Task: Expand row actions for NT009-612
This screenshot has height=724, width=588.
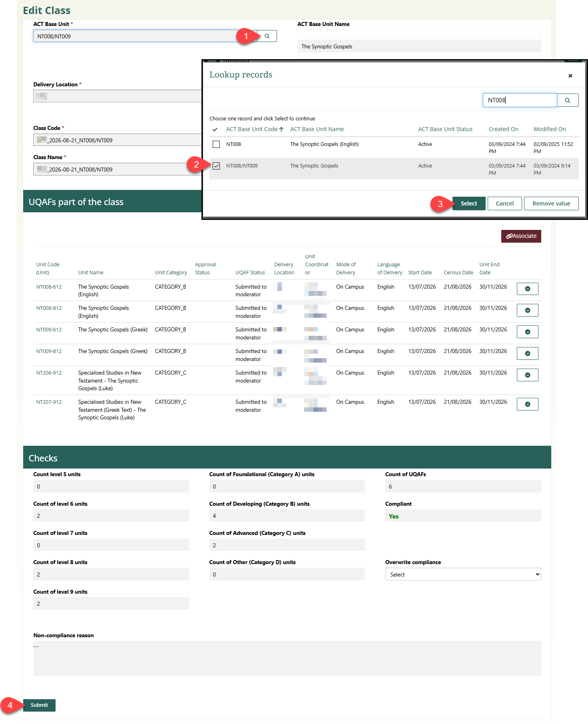Action: pos(528,332)
